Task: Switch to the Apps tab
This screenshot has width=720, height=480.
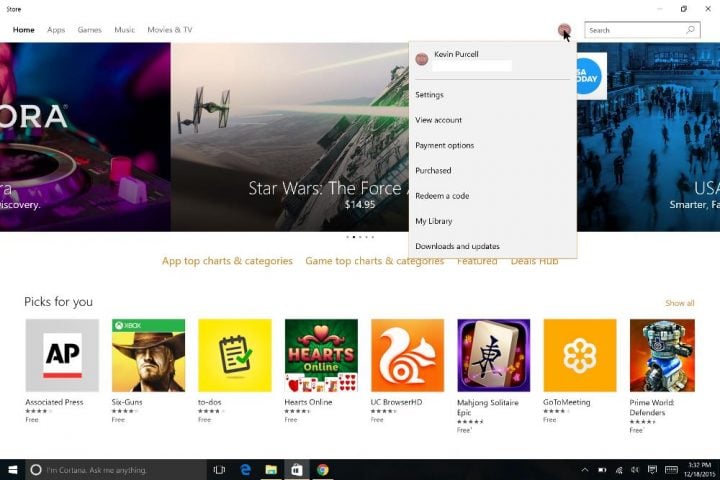Action: pyautogui.click(x=56, y=30)
